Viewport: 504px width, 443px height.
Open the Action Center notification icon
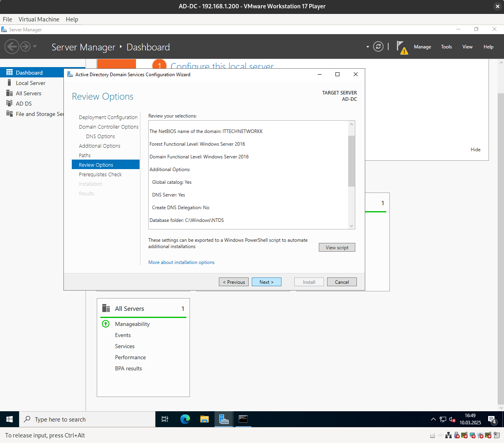(492, 420)
